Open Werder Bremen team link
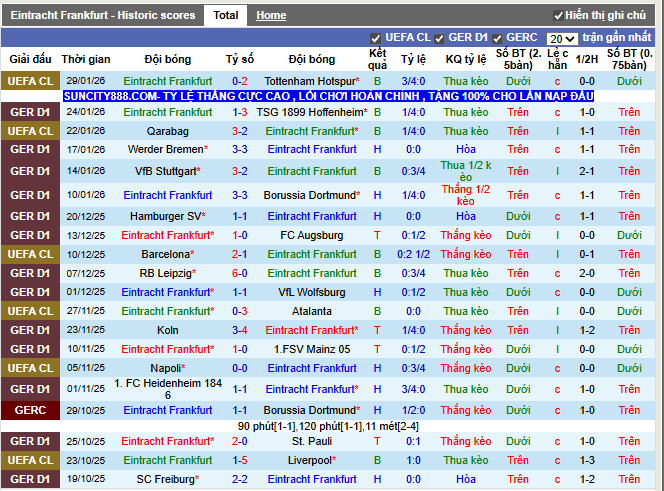Screen dimensions: 664x491 click(168, 149)
